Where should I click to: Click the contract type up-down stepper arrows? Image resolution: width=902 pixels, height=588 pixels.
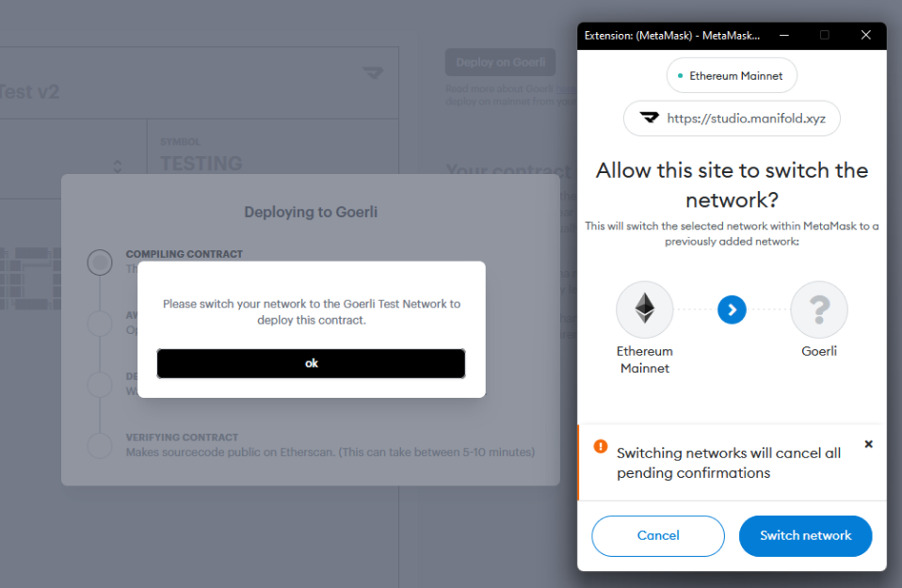(118, 167)
